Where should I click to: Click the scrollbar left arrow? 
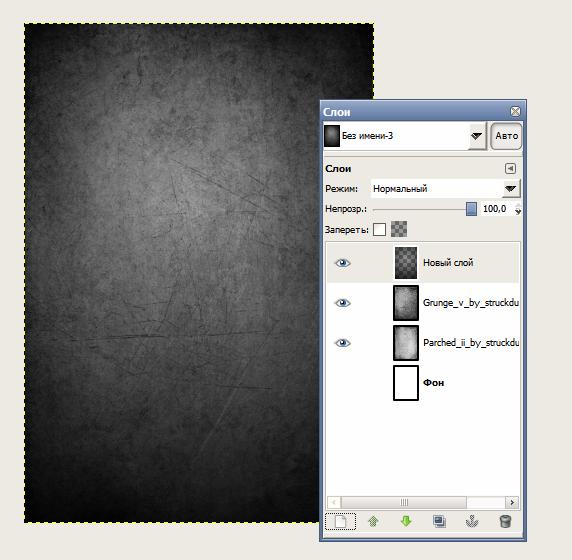click(334, 502)
